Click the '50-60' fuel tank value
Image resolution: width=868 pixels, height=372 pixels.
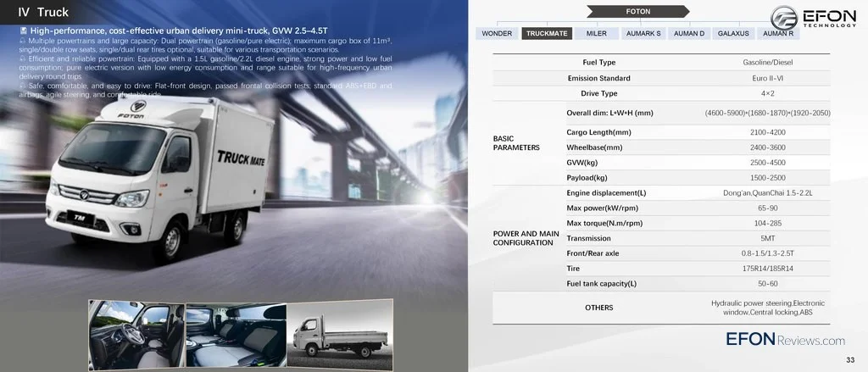coord(767,284)
